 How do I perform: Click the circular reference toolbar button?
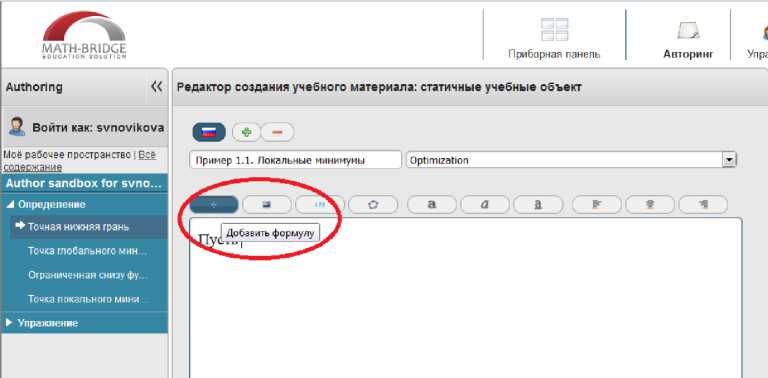373,205
